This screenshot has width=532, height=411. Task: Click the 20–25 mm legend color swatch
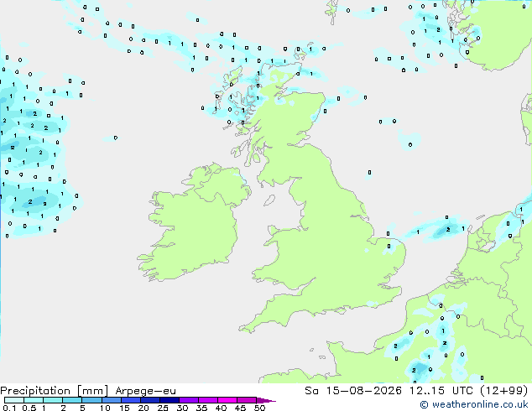pyautogui.click(x=150, y=400)
